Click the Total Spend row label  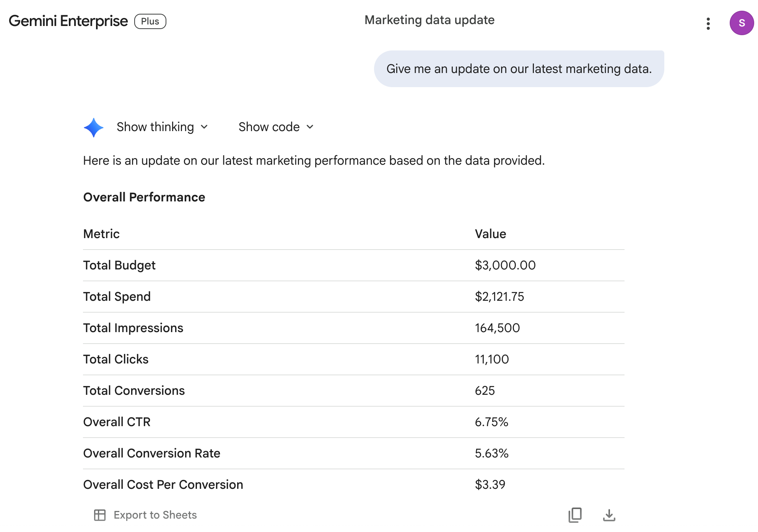(117, 297)
